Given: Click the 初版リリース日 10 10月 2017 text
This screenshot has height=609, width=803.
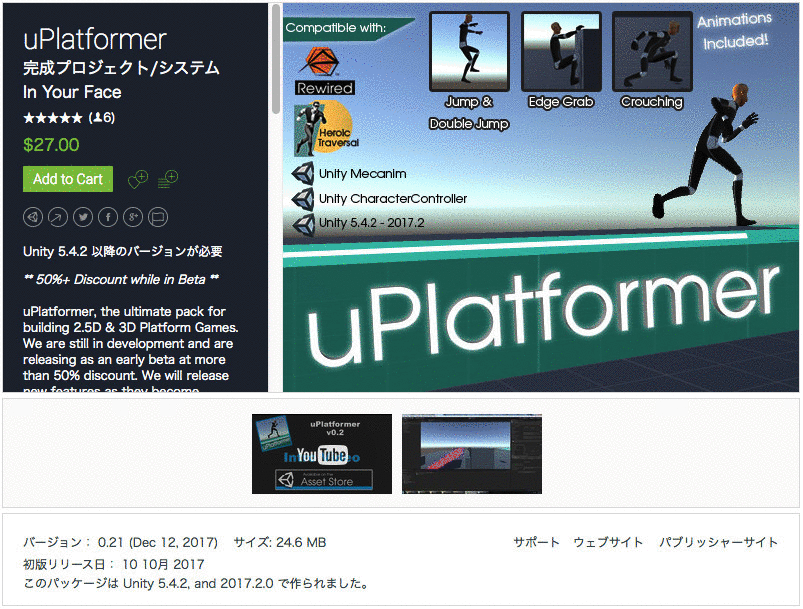Looking at the screenshot, I should tap(114, 564).
